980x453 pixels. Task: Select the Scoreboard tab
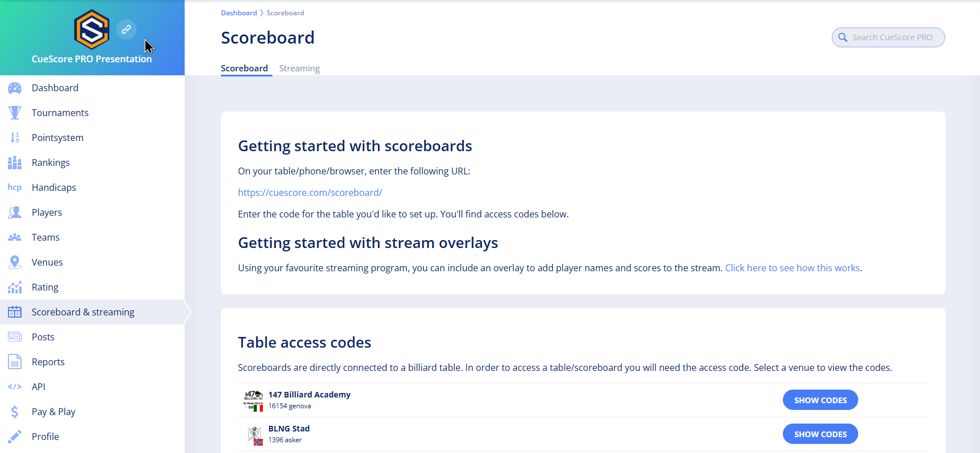pyautogui.click(x=244, y=68)
